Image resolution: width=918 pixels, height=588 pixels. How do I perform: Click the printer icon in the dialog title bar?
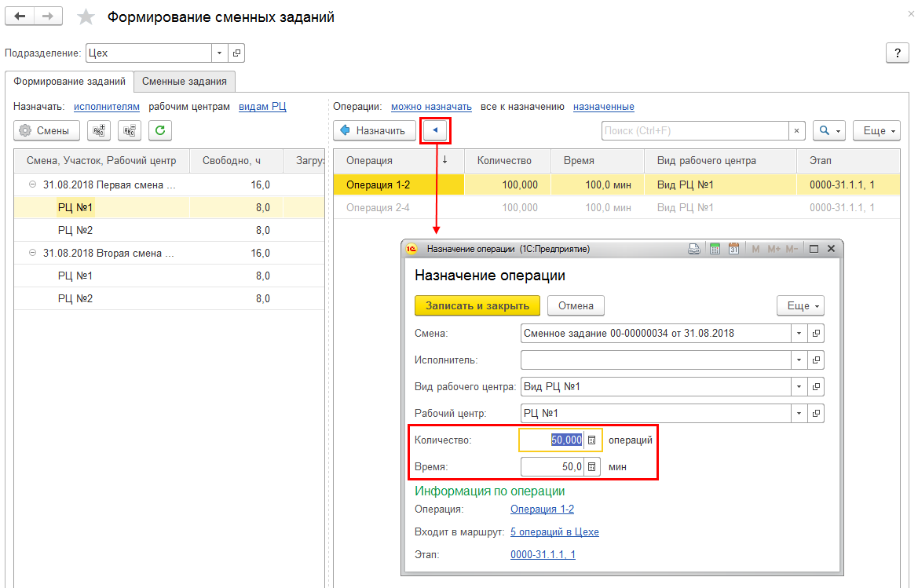[x=693, y=249]
